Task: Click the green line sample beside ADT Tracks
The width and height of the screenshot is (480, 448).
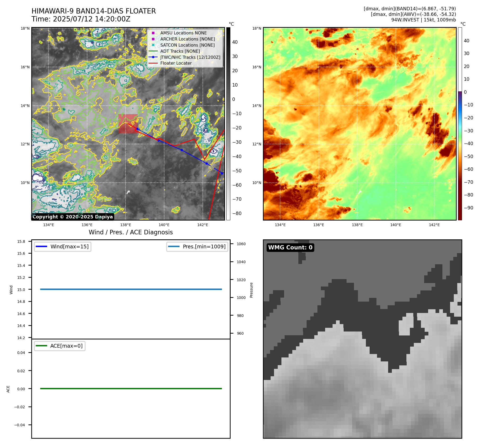Action: tap(153, 51)
